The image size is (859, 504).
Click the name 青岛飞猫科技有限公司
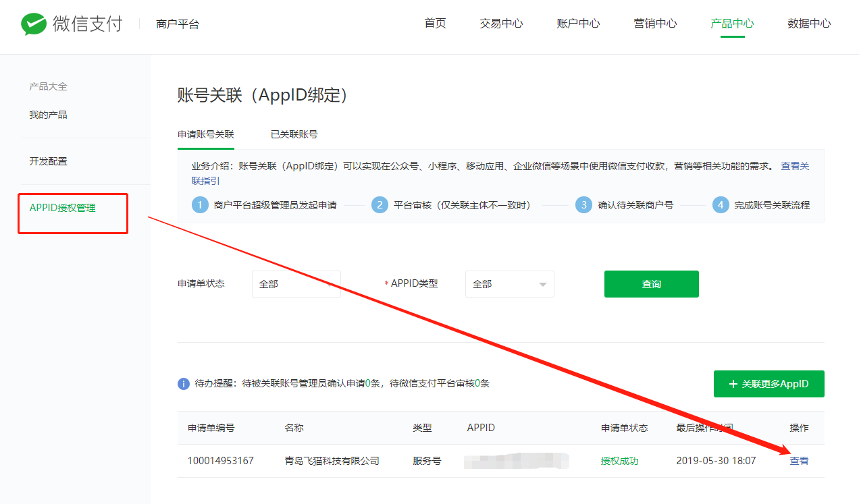coord(332,461)
